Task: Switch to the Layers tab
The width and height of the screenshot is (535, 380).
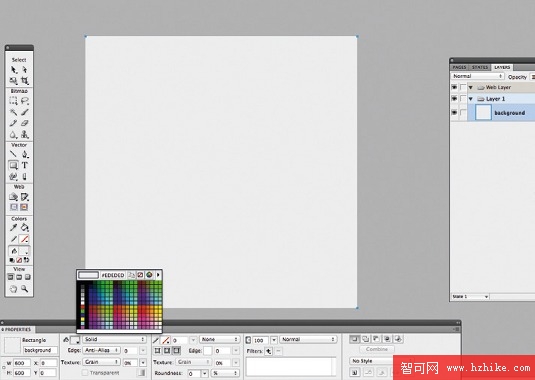Action: [x=502, y=67]
